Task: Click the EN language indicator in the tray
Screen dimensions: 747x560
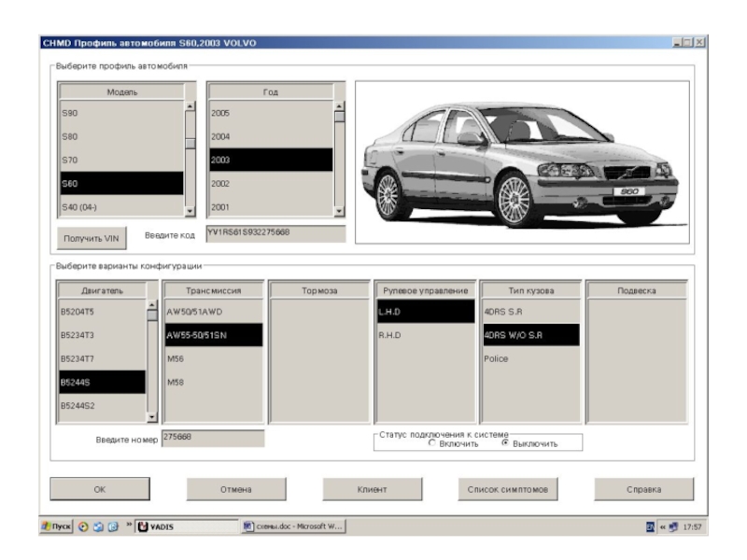Action: pos(650,526)
